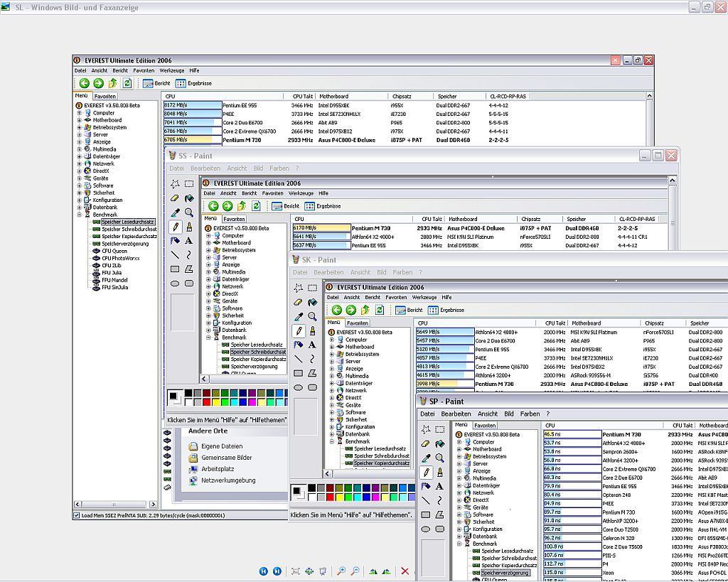Collapse Benchmark node in main EVEREST tree
This screenshot has width=728, height=582.
pos(79,215)
